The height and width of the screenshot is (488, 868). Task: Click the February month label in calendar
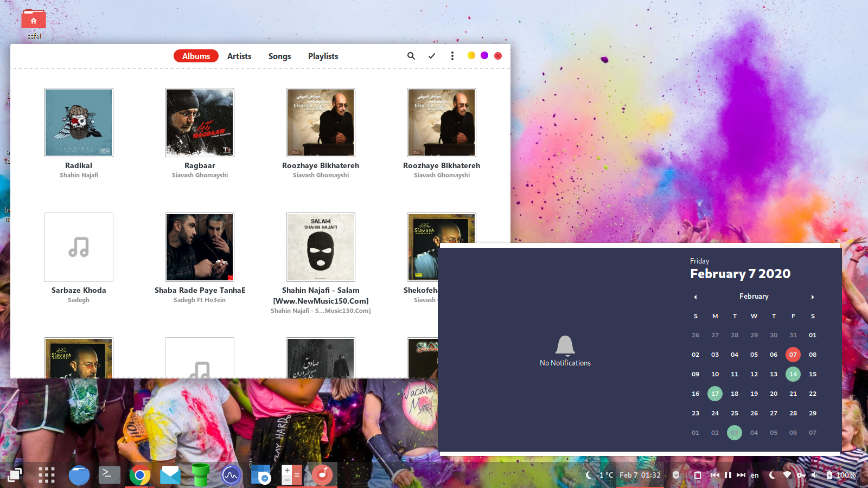pyautogui.click(x=754, y=296)
